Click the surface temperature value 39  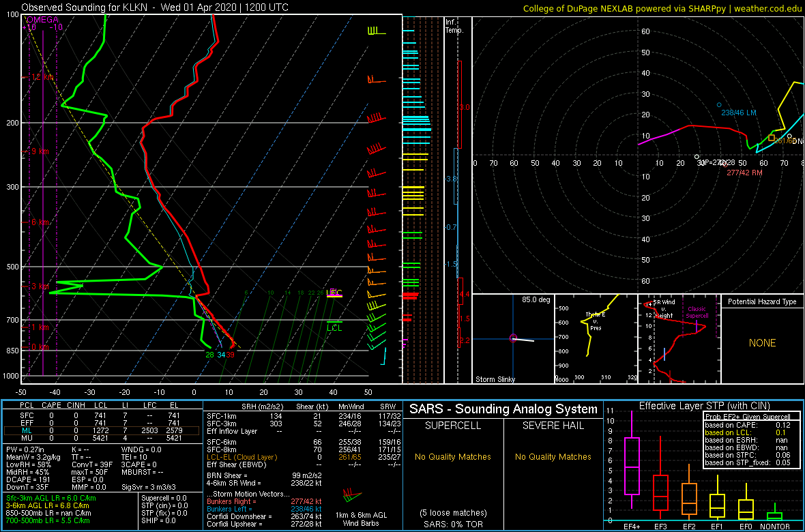pos(231,354)
